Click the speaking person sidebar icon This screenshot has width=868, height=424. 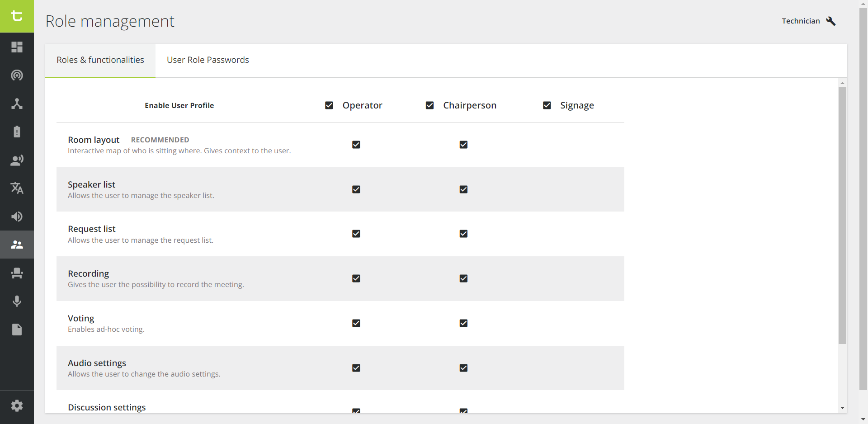(x=17, y=160)
